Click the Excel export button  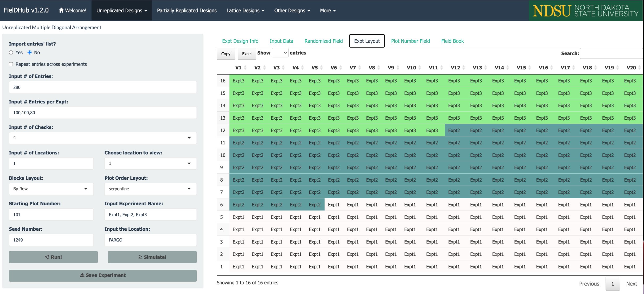[x=247, y=54]
